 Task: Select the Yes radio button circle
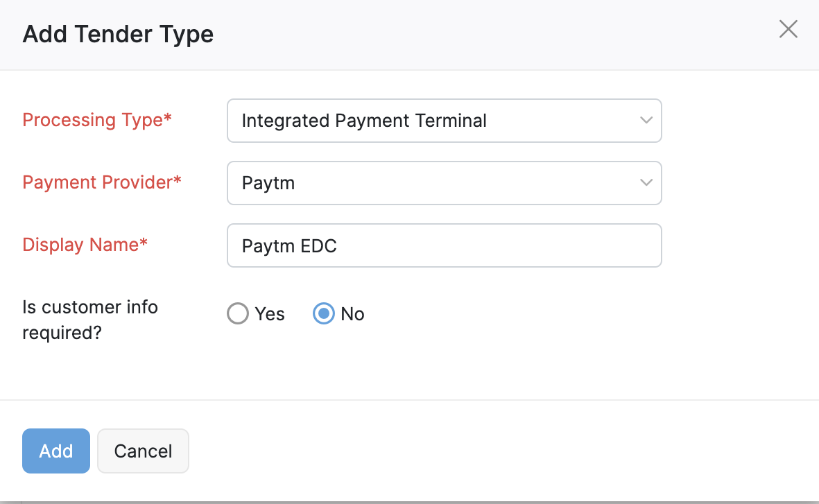coord(238,314)
